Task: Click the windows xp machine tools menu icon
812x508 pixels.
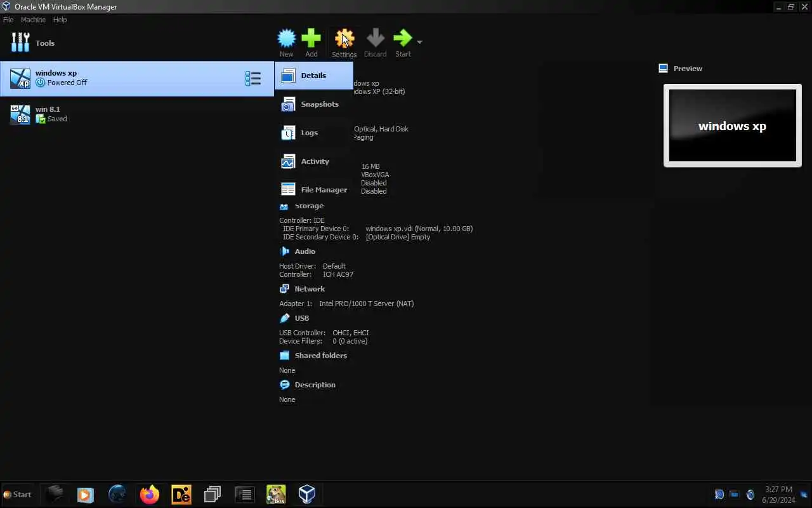Action: pos(253,79)
